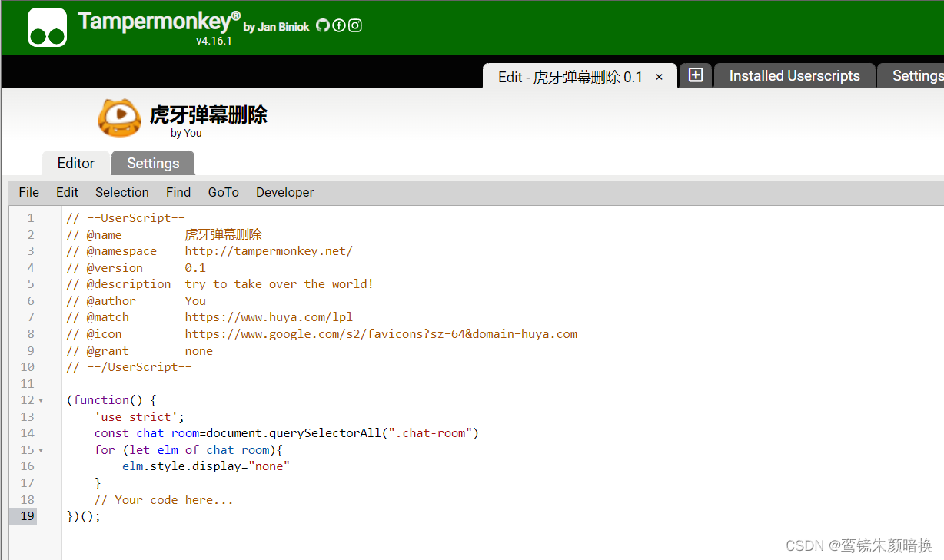Click the 'use strict' string

pyautogui.click(x=136, y=417)
